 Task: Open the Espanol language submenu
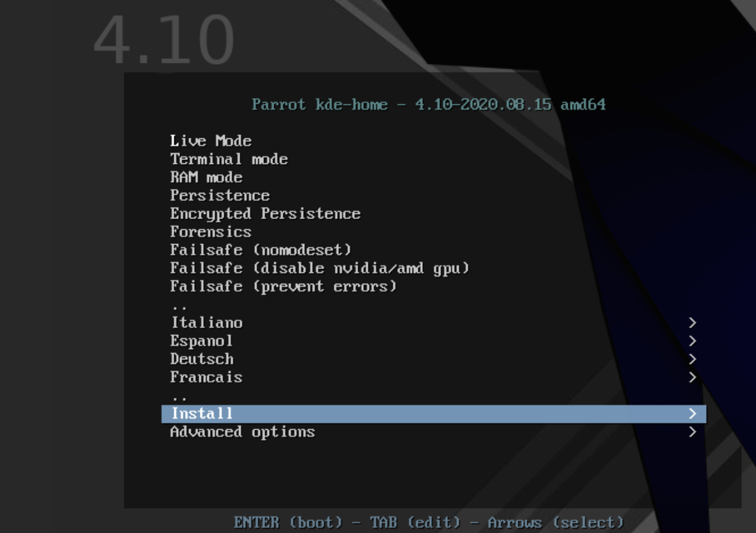[434, 341]
